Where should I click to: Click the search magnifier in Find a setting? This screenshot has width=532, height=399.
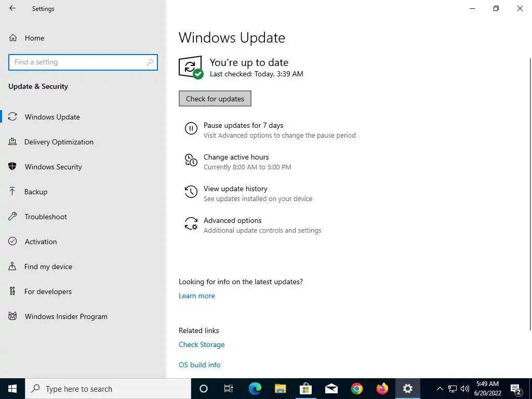coord(150,62)
